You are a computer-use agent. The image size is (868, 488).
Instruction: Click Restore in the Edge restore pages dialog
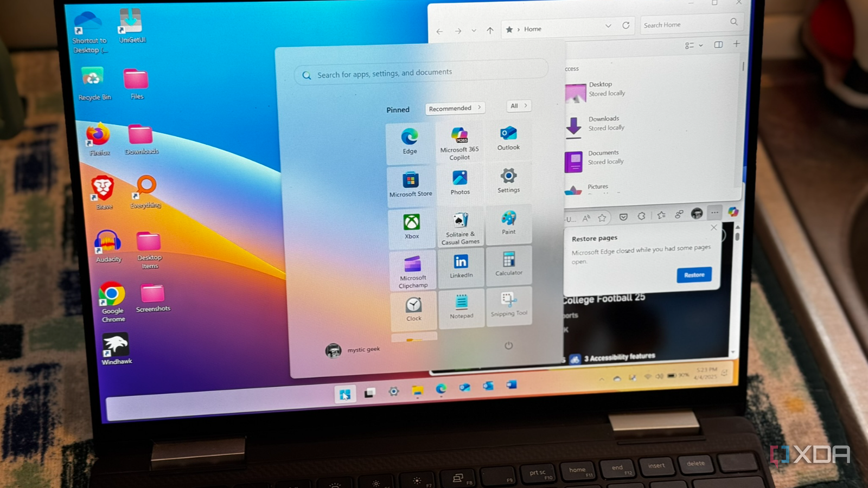click(694, 275)
